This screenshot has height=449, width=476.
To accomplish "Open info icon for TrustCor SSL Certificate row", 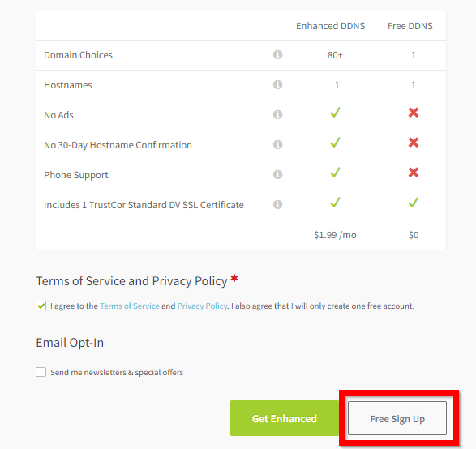I will pyautogui.click(x=277, y=205).
